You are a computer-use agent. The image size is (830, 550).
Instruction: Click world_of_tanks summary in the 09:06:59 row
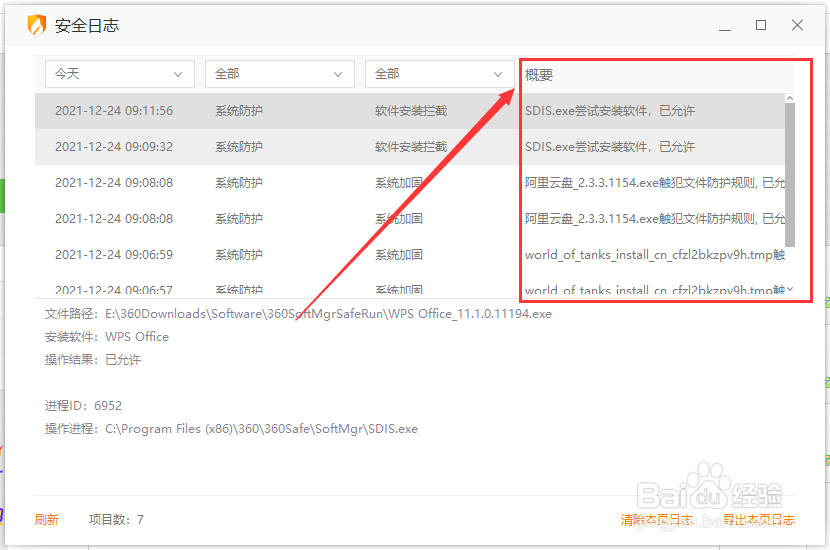655,255
